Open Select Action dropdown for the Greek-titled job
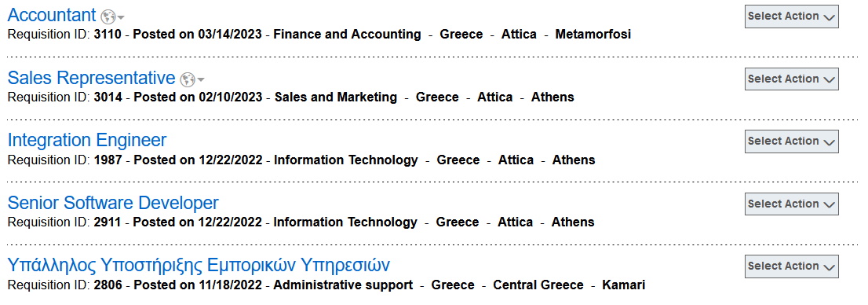 point(792,266)
